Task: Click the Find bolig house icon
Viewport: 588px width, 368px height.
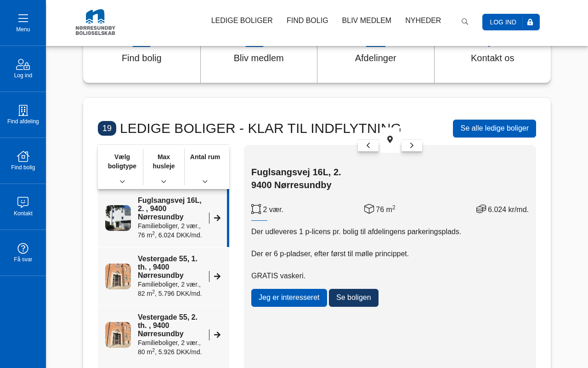Action: pyautogui.click(x=23, y=156)
